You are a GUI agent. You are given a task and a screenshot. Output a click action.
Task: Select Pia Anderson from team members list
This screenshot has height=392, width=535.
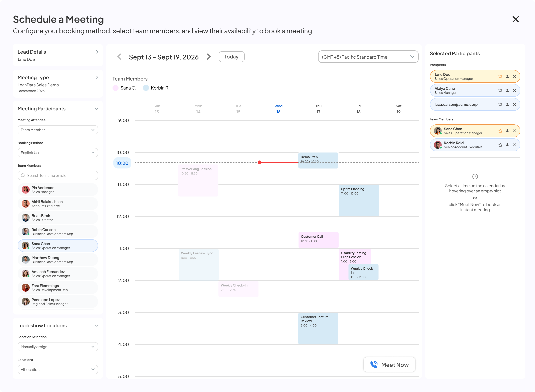pyautogui.click(x=58, y=190)
